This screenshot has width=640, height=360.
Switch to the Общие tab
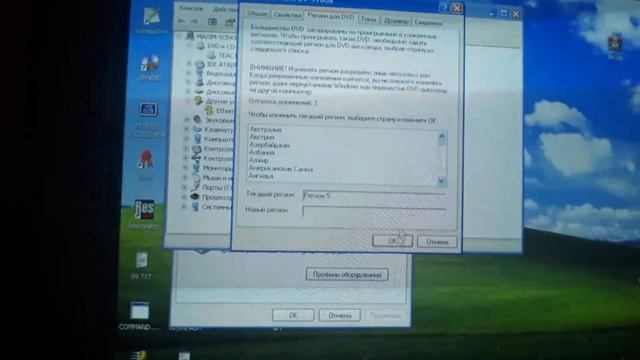[x=257, y=14]
